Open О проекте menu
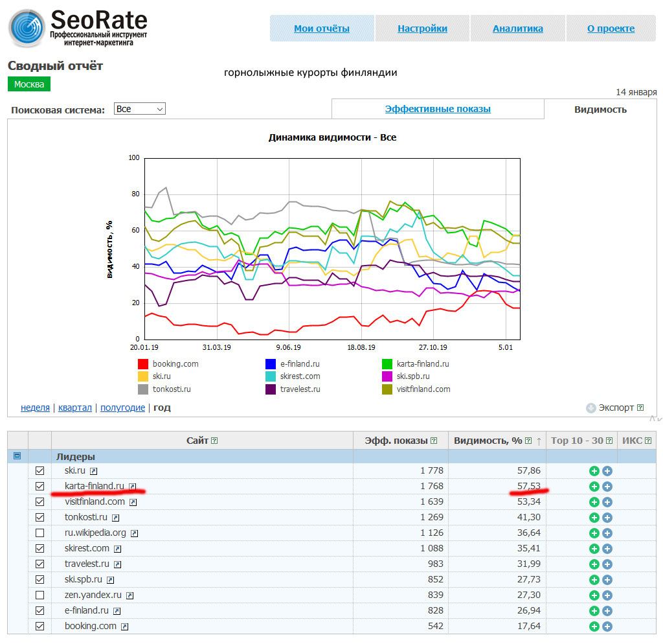This screenshot has width=663, height=644. click(611, 29)
